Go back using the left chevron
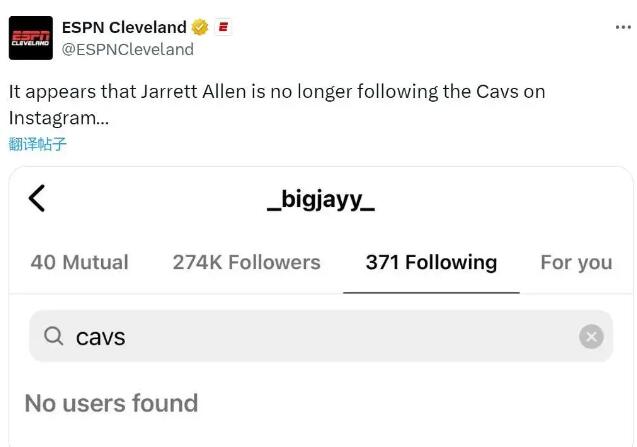 coord(37,198)
